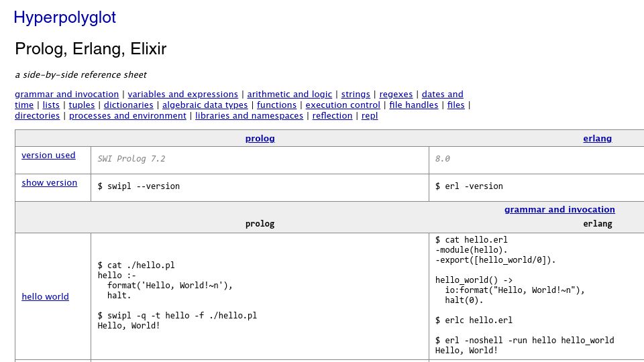Screen dimensions: 644x362
Task: Open the Hyperpolyglot home link
Action: (65, 17)
